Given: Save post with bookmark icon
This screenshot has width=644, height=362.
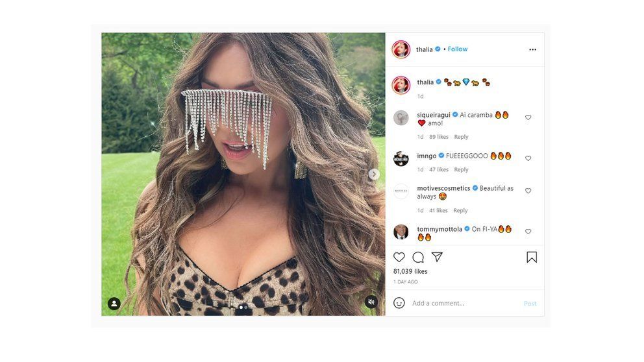Looking at the screenshot, I should (x=532, y=258).
